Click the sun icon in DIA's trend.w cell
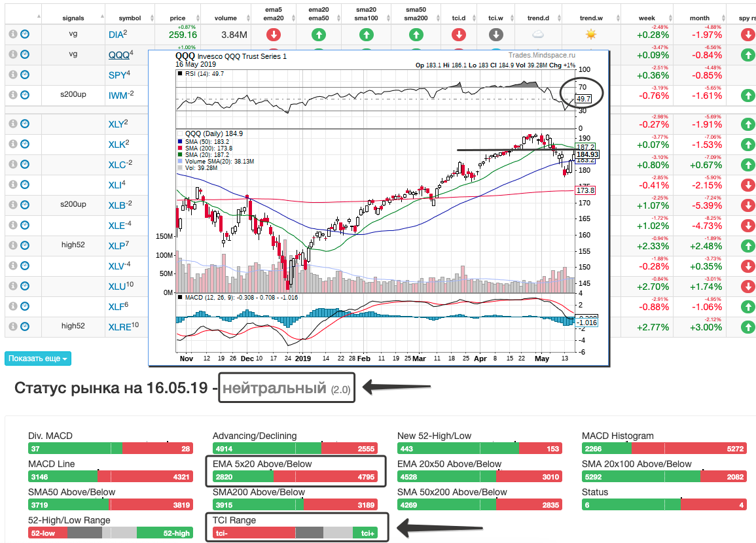Screen dimensions: 756x543 (x=591, y=34)
